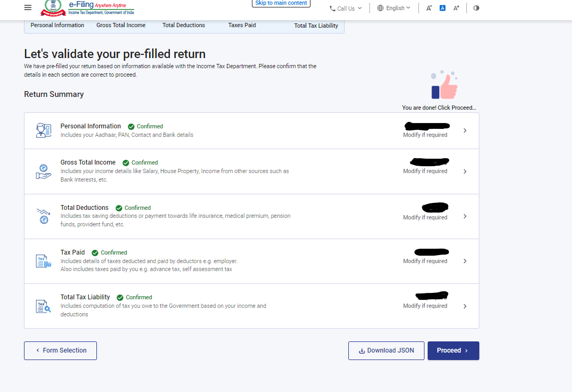Click the Total Deductions coin icon
The image size is (572, 392).
click(x=43, y=216)
